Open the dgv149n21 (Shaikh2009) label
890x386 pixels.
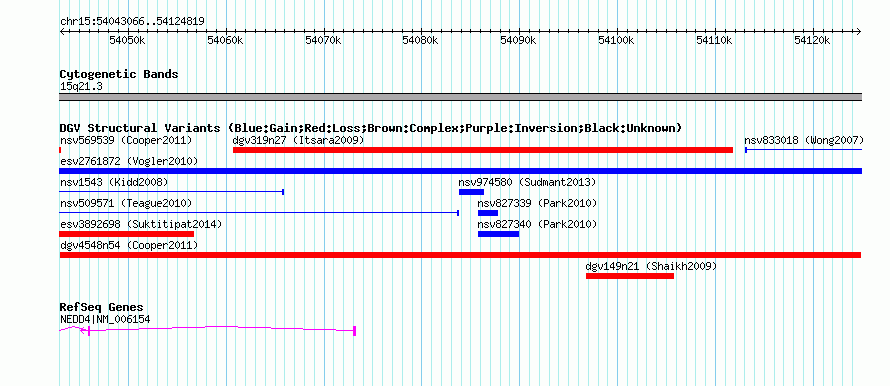coord(651,266)
